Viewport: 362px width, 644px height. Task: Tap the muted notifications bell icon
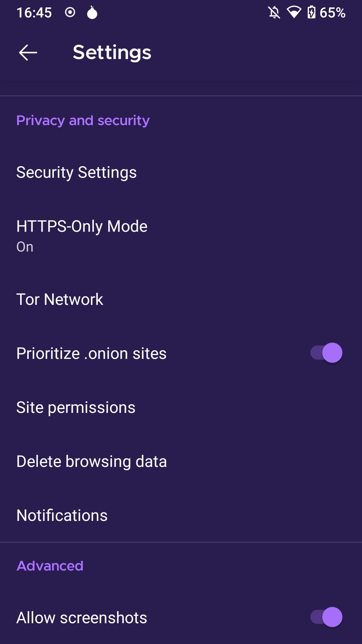[x=274, y=13]
